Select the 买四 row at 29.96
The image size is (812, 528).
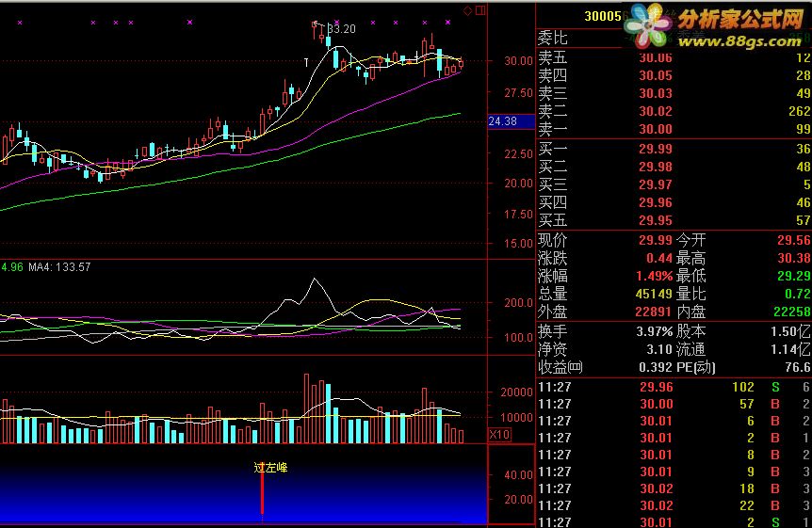(x=674, y=202)
